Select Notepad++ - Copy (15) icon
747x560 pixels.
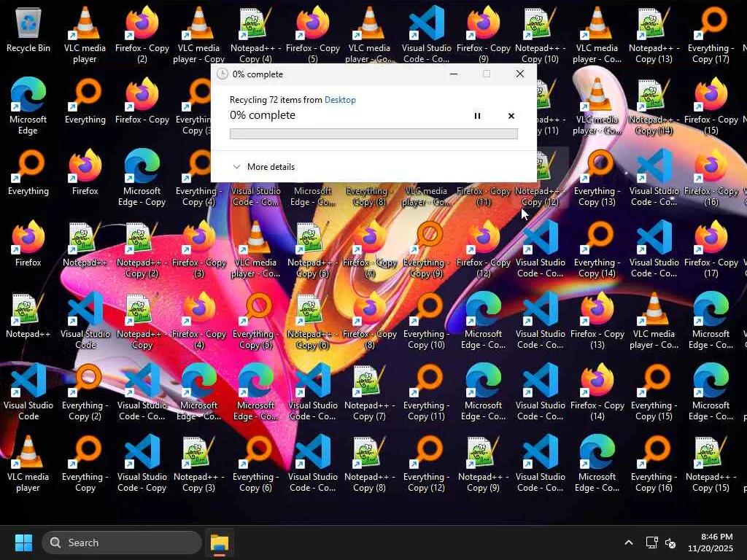coord(711,464)
